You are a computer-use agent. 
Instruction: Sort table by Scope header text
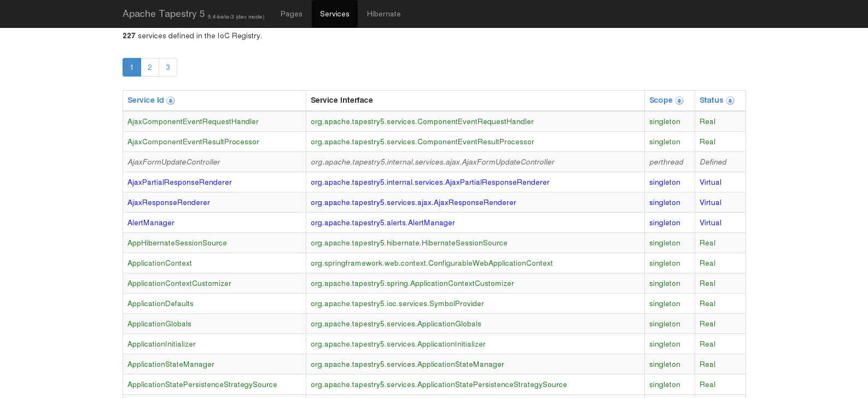[x=661, y=100]
